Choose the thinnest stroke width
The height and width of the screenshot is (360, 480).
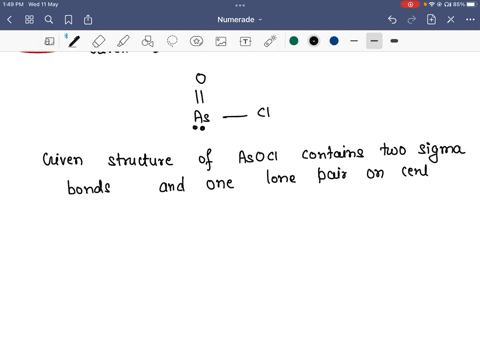(x=354, y=41)
